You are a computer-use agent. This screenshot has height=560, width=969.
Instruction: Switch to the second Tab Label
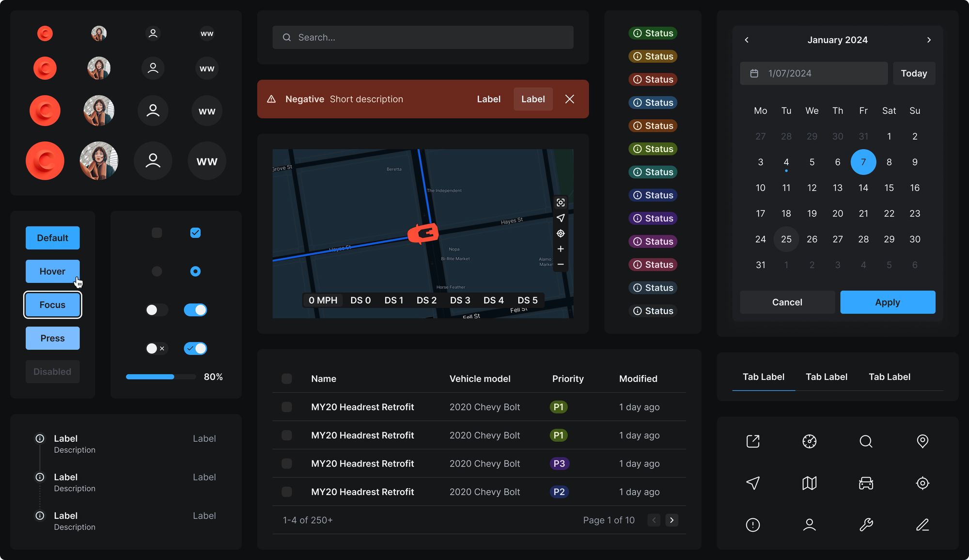point(827,377)
